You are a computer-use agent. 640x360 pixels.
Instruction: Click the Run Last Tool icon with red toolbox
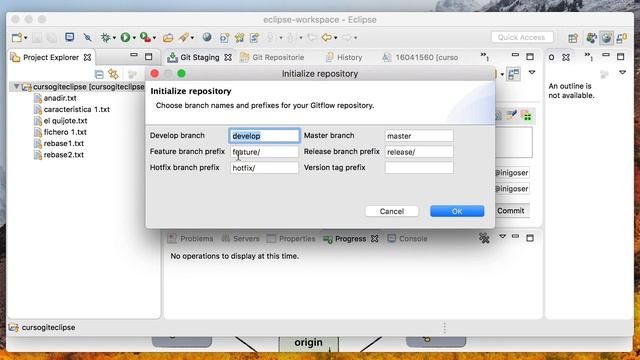145,38
